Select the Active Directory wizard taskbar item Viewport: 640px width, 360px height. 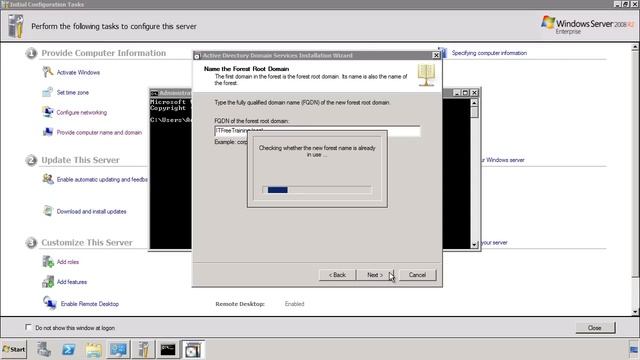coord(193,349)
